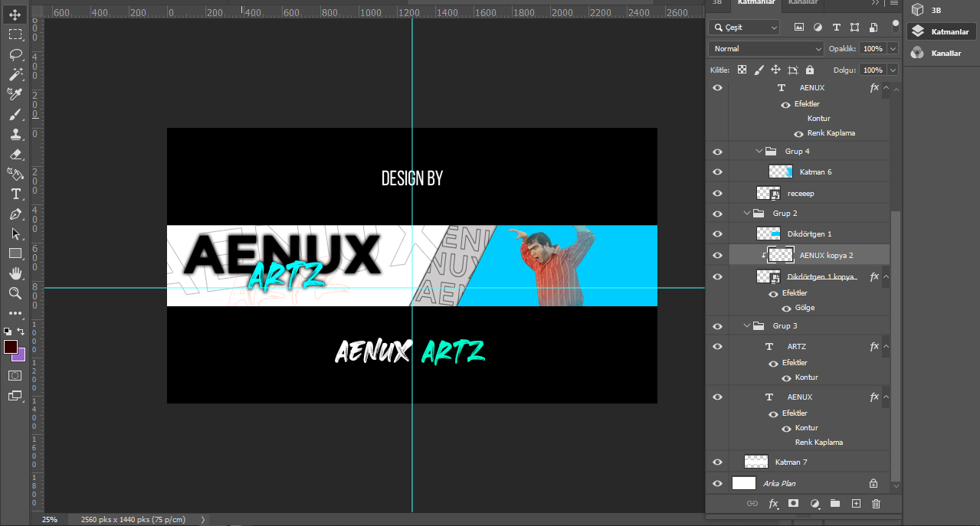Open the Dolgu value dropdown arrow
980x526 pixels.
pyautogui.click(x=893, y=70)
